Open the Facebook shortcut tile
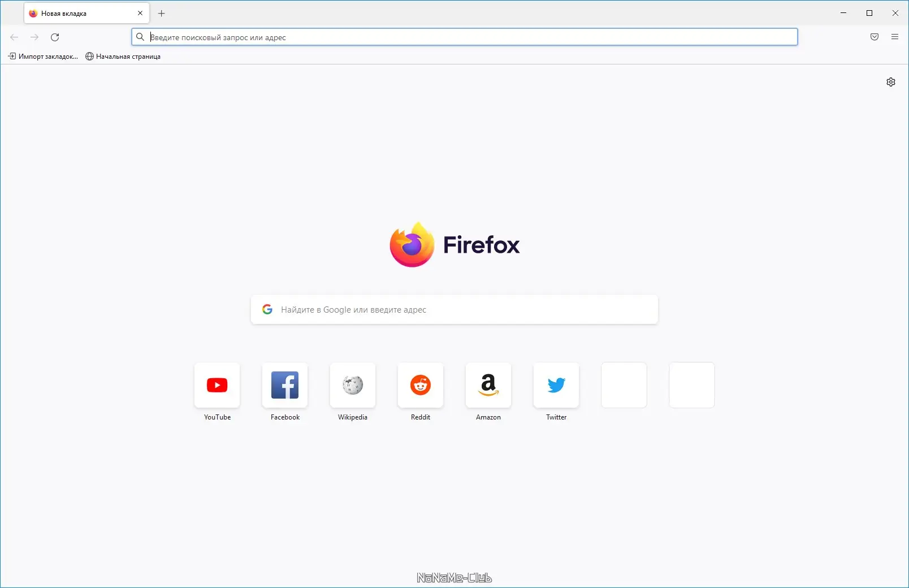The image size is (909, 588). pos(284,385)
